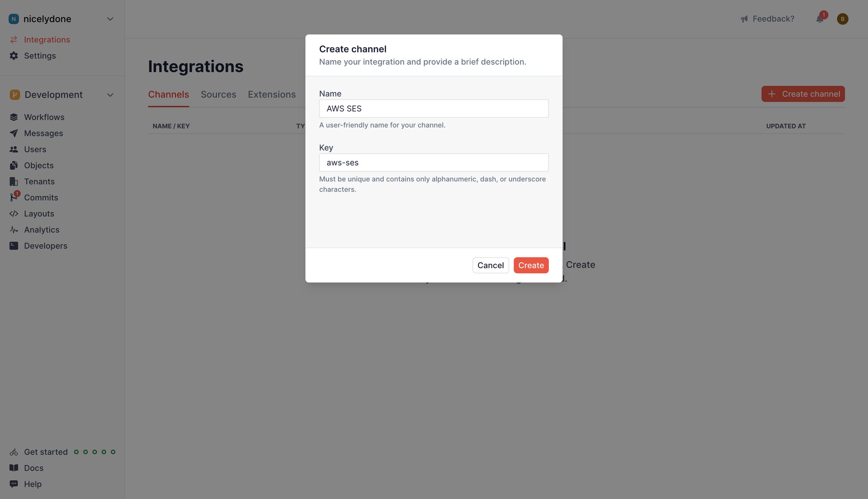Open the user avatar menu
This screenshot has width=868, height=499.
click(x=843, y=19)
